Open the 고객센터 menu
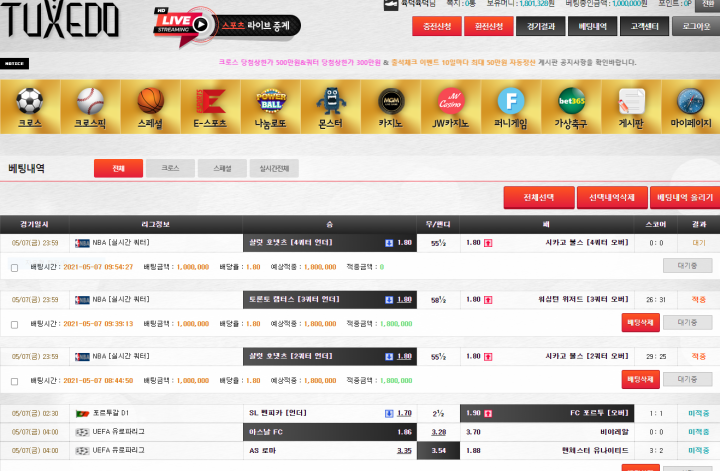Screen dimensions: 720x471 pyautogui.click(x=645, y=26)
